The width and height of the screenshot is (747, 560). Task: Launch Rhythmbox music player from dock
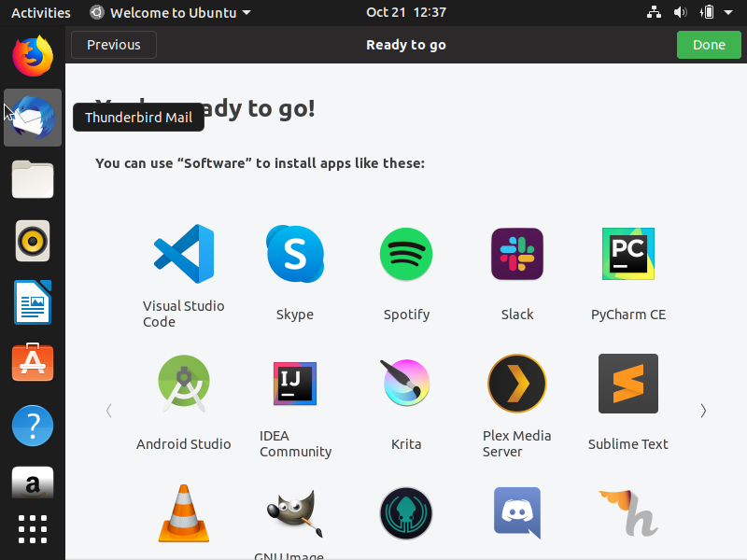pos(33,241)
